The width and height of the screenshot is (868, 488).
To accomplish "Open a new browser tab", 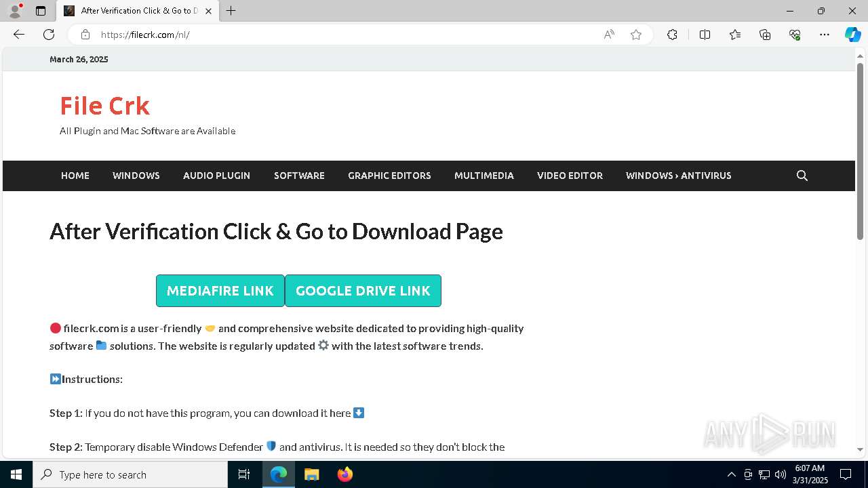I will coord(231,11).
